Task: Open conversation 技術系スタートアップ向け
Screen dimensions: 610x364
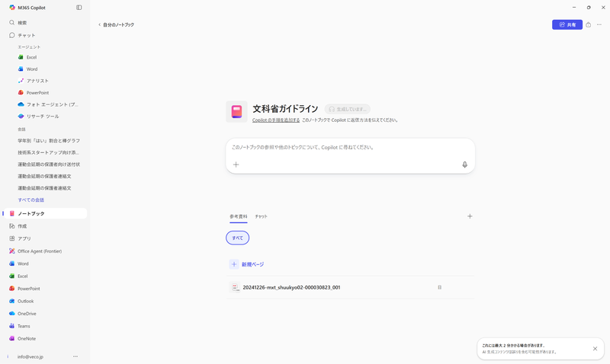Action: [x=49, y=152]
